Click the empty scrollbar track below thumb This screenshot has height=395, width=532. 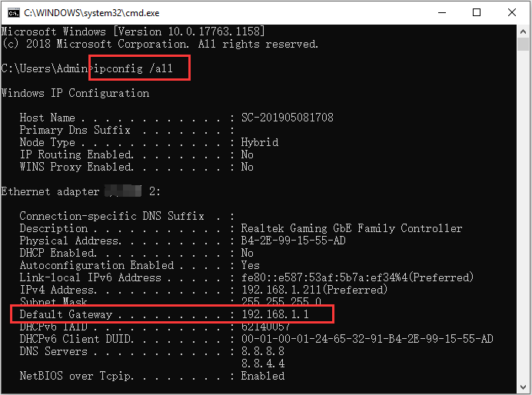(524, 217)
